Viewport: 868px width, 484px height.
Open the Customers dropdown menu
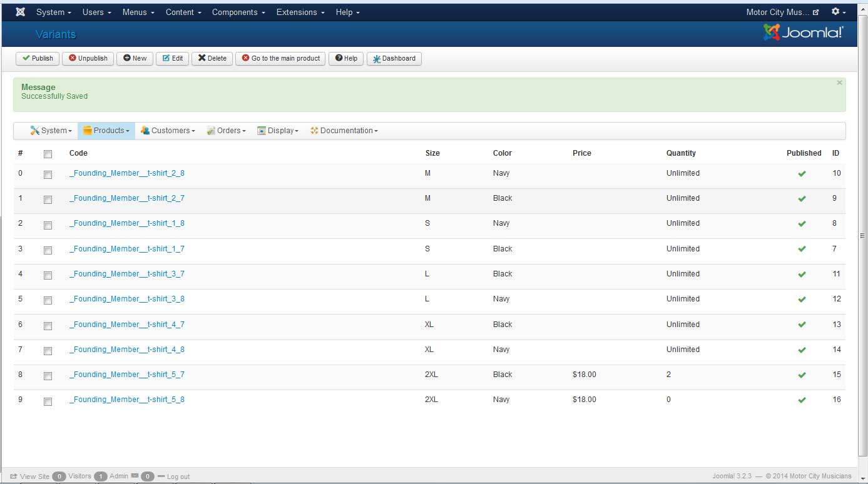[168, 131]
